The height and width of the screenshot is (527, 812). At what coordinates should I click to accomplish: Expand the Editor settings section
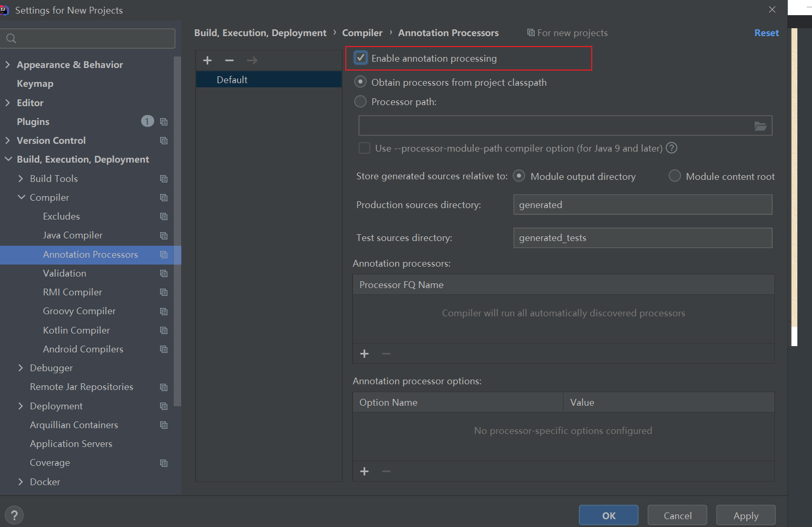(7, 102)
